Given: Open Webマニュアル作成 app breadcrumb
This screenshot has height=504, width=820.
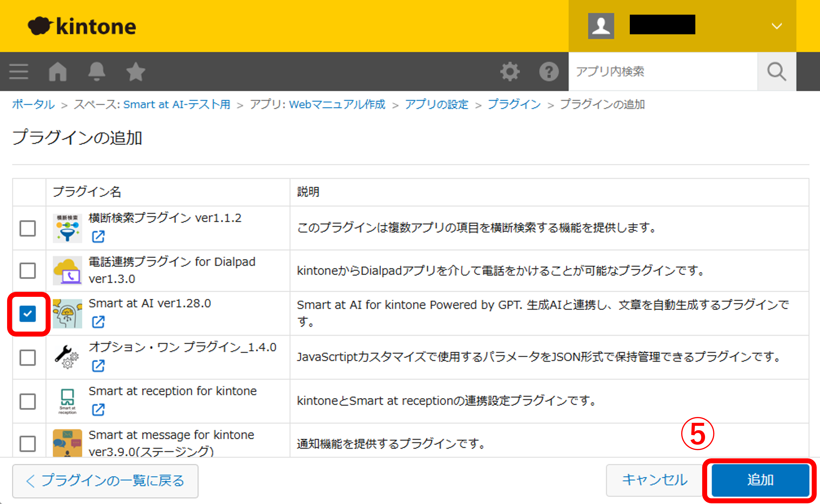Looking at the screenshot, I should [337, 104].
